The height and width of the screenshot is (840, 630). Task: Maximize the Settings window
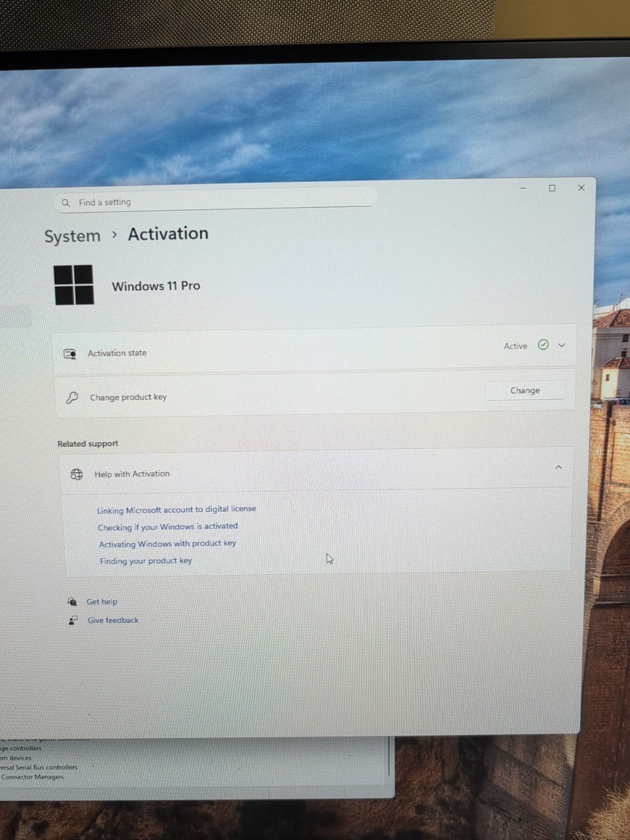(552, 188)
